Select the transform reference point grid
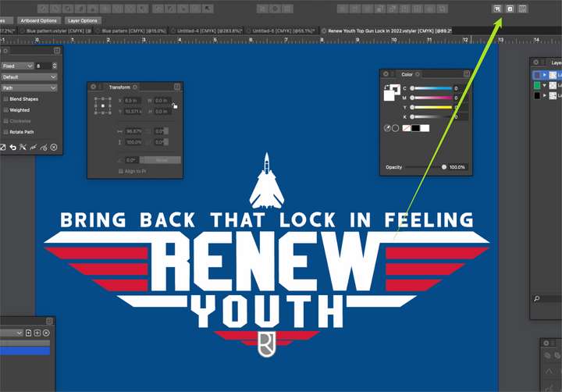Image resolution: width=562 pixels, height=392 pixels. (102, 105)
